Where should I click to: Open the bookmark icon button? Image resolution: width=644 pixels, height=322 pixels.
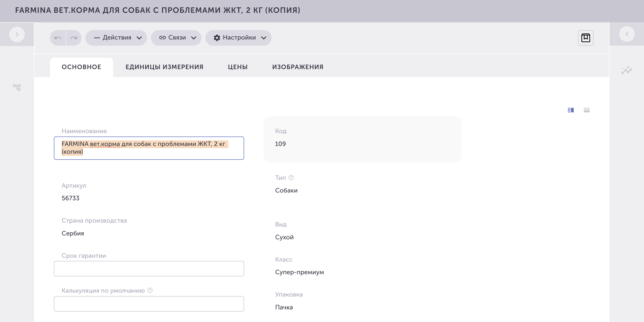tap(586, 38)
